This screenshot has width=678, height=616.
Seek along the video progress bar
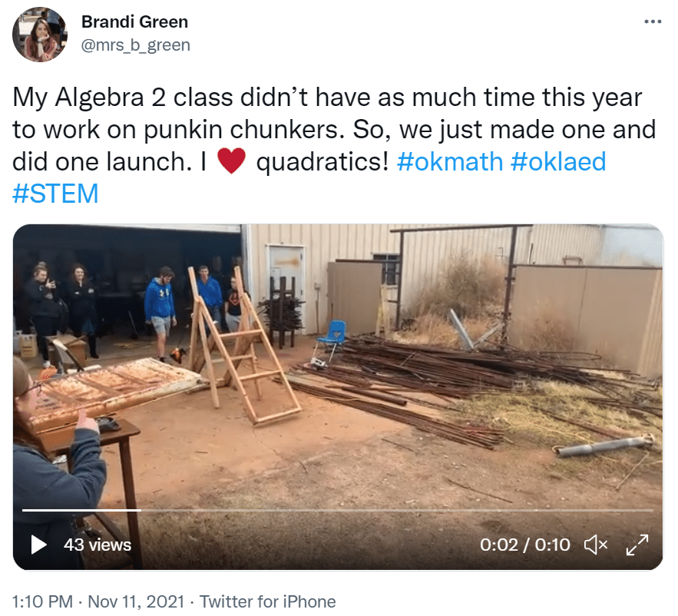tap(338, 511)
